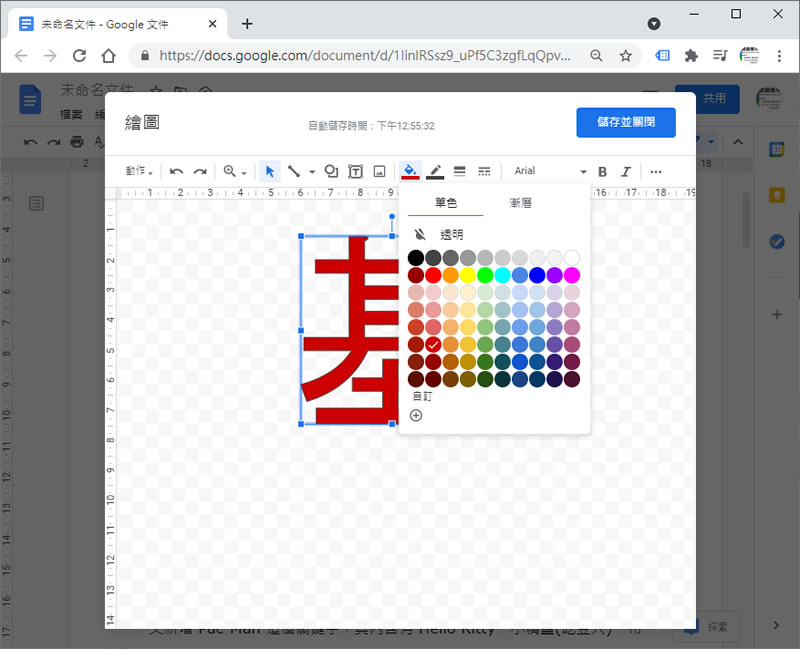Click the redo arrow in drawing toolbar
The image size is (800, 649).
click(200, 171)
